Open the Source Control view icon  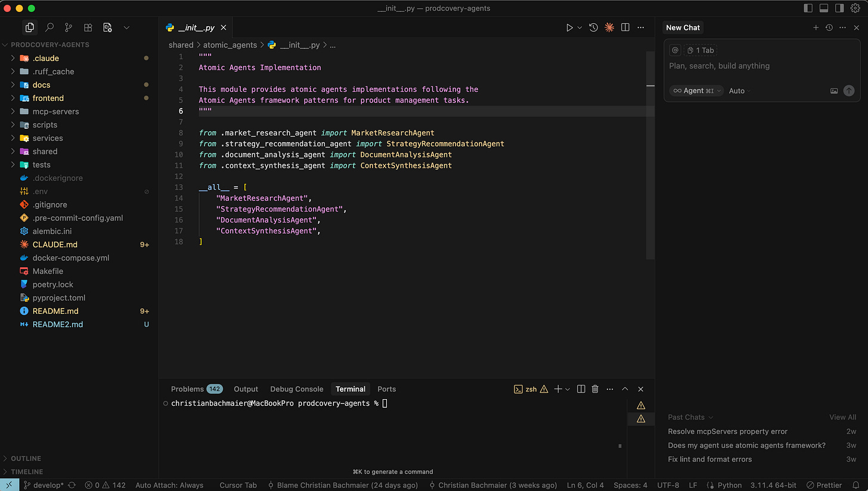tap(69, 27)
